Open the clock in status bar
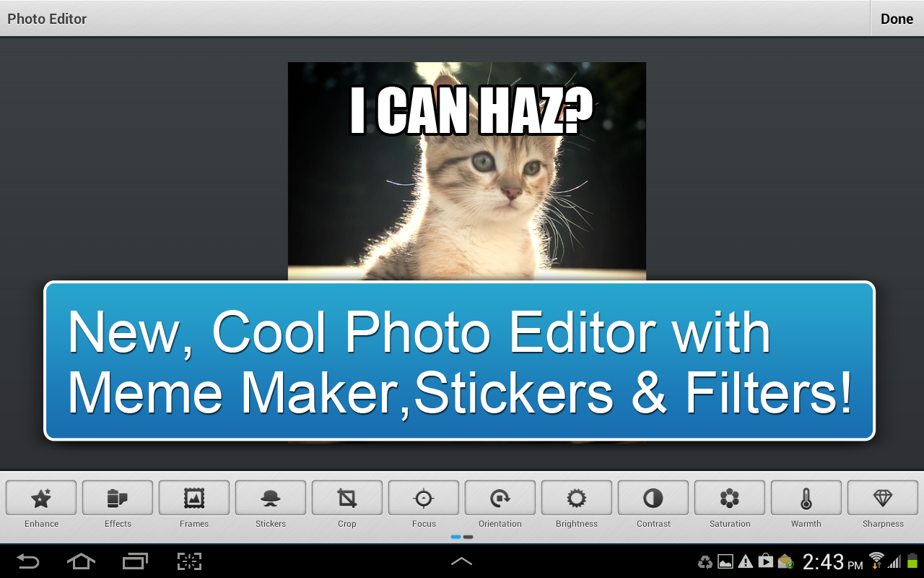This screenshot has width=924, height=578. [832, 561]
